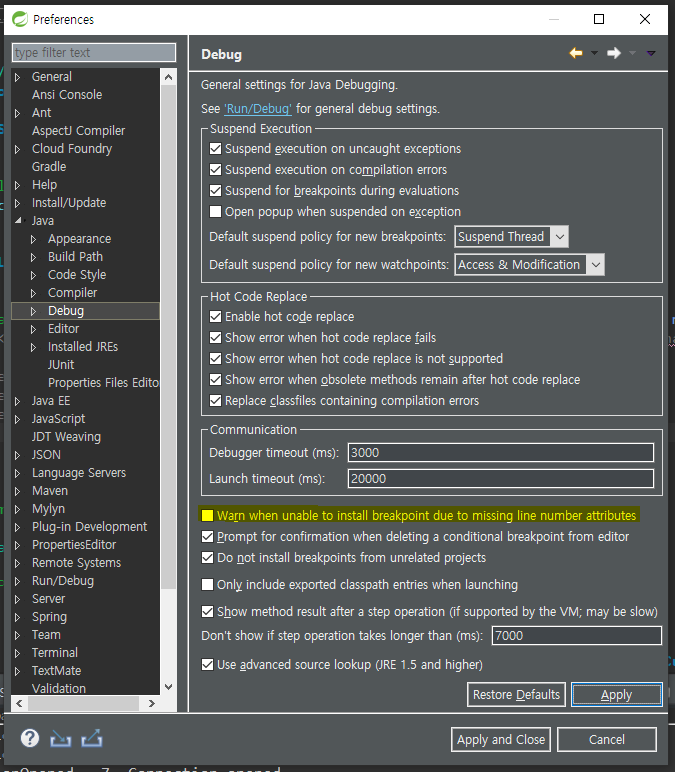Select Terminal preference node
Viewport: 675px width, 772px height.
tap(55, 653)
